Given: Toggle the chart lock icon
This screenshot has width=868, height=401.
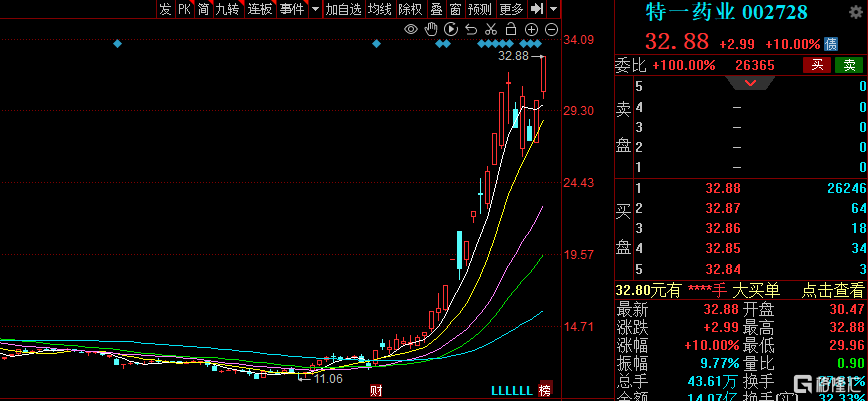Looking at the screenshot, I should (511, 29).
